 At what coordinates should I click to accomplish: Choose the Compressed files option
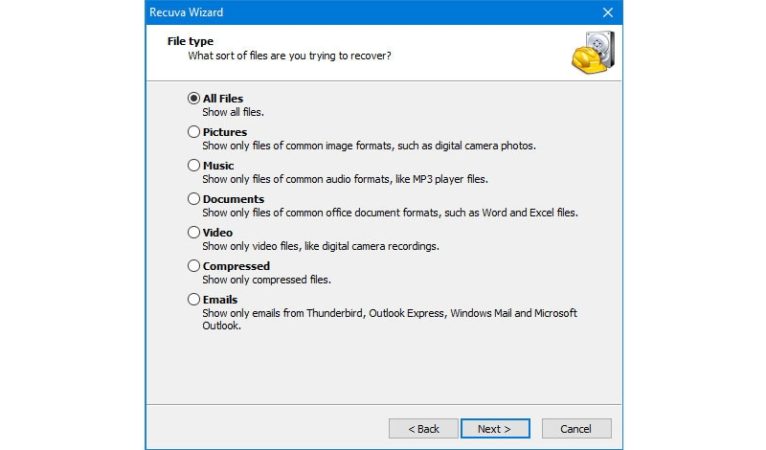click(194, 266)
